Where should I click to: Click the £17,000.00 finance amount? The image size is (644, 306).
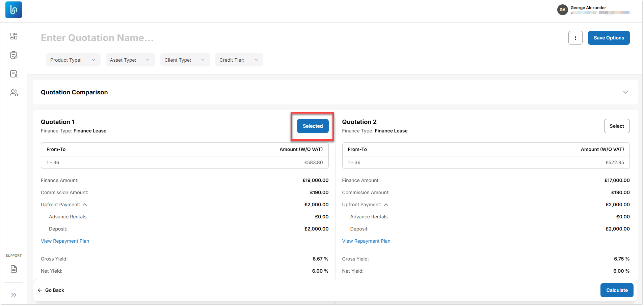(x=617, y=180)
